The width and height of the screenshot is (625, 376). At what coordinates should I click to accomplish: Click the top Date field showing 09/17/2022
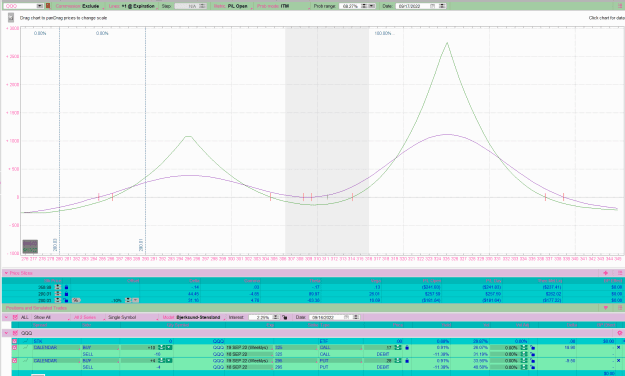(412, 6)
